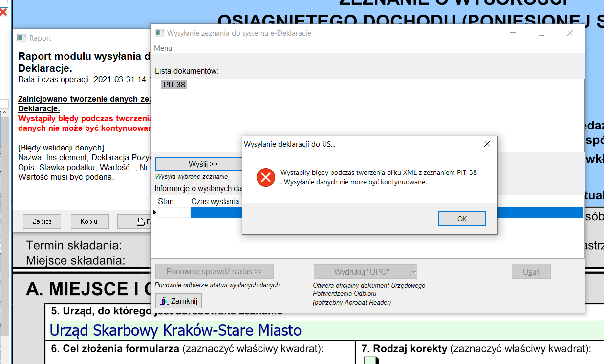Maximize the e-Deklaracje sending window

tap(541, 33)
